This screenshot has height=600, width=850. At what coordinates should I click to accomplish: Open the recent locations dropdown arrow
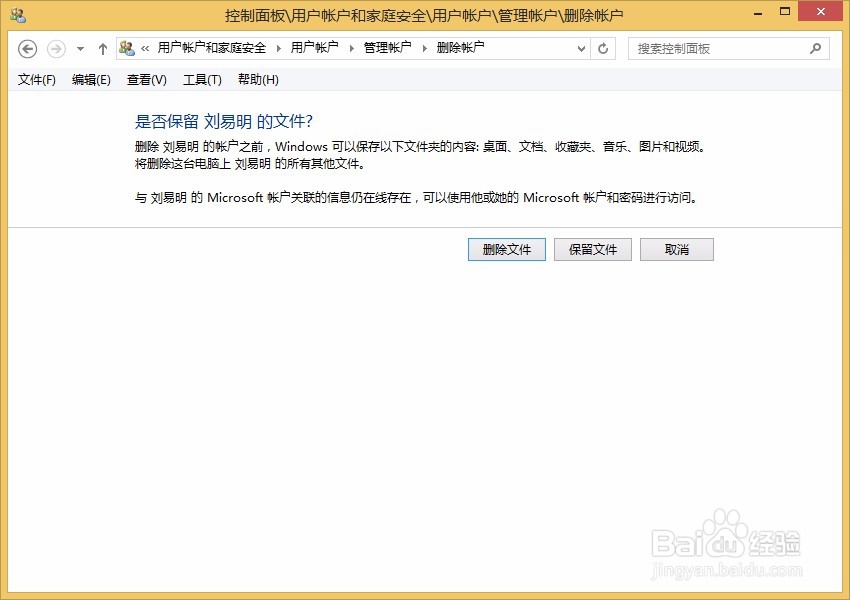80,49
